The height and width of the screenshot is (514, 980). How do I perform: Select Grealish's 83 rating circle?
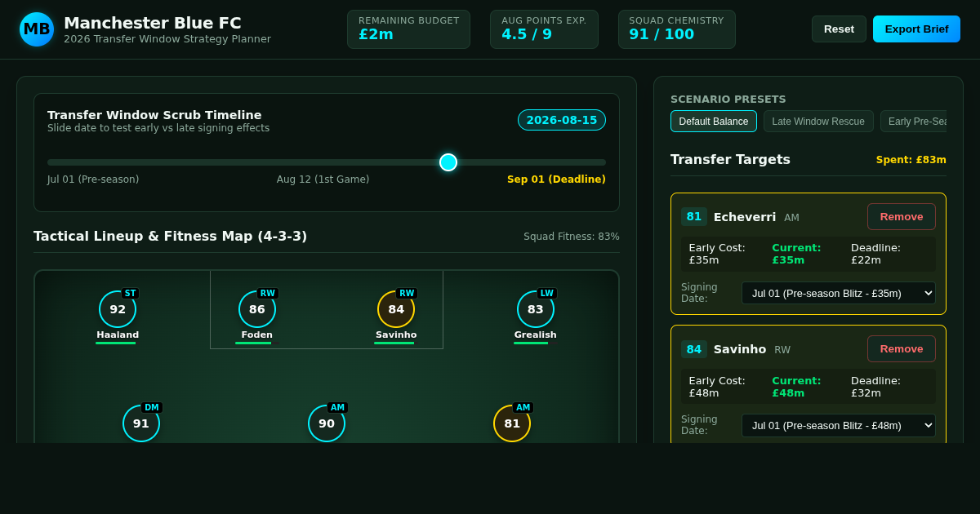(536, 309)
